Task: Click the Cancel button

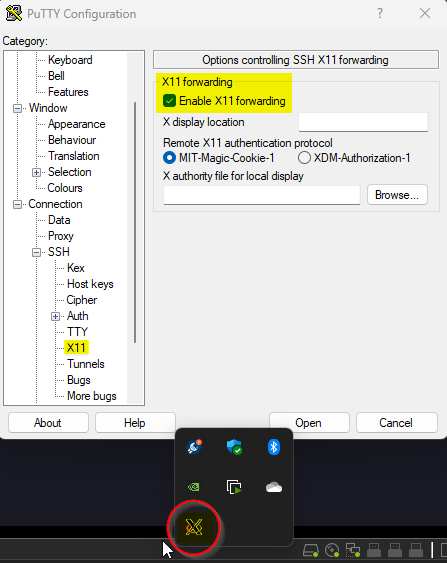Action: pyautogui.click(x=396, y=423)
